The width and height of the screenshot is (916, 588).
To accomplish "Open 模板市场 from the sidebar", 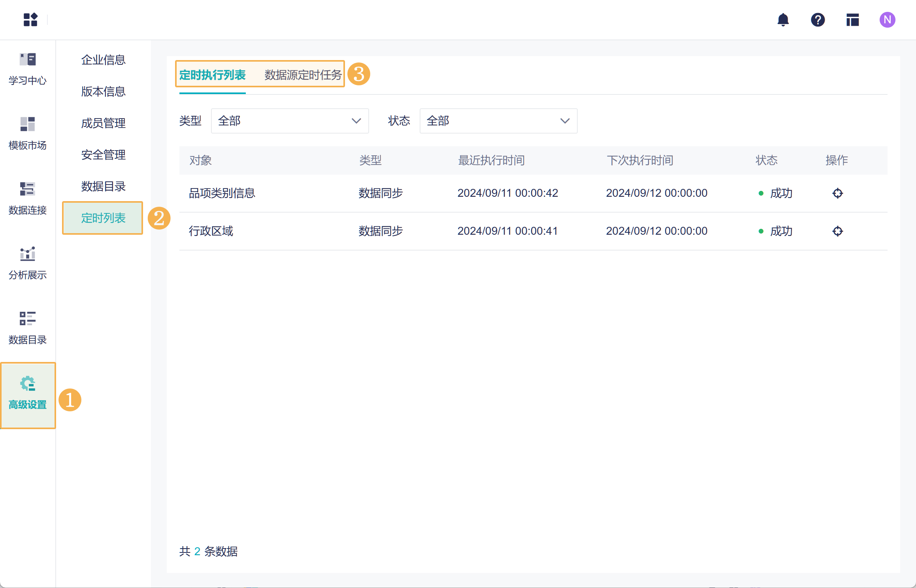I will coord(28,134).
